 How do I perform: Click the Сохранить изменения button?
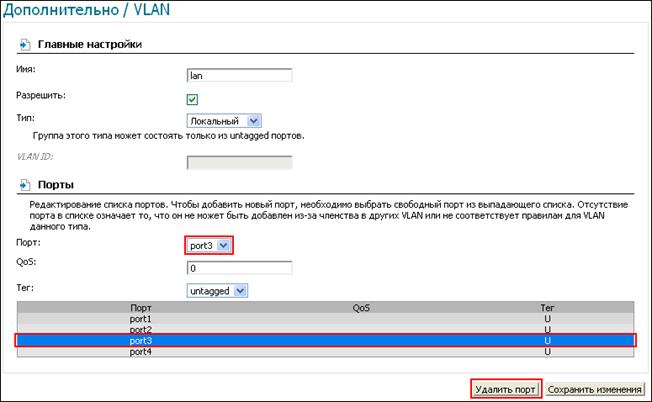click(595, 390)
